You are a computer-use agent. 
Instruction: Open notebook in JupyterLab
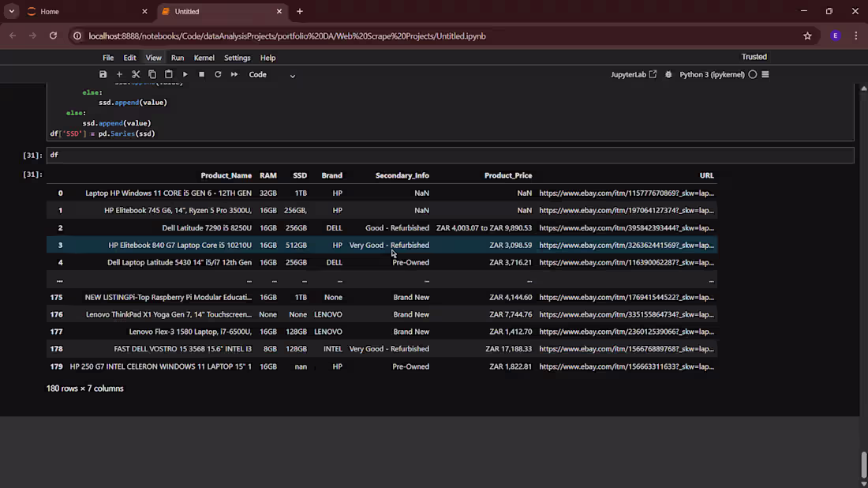[634, 74]
